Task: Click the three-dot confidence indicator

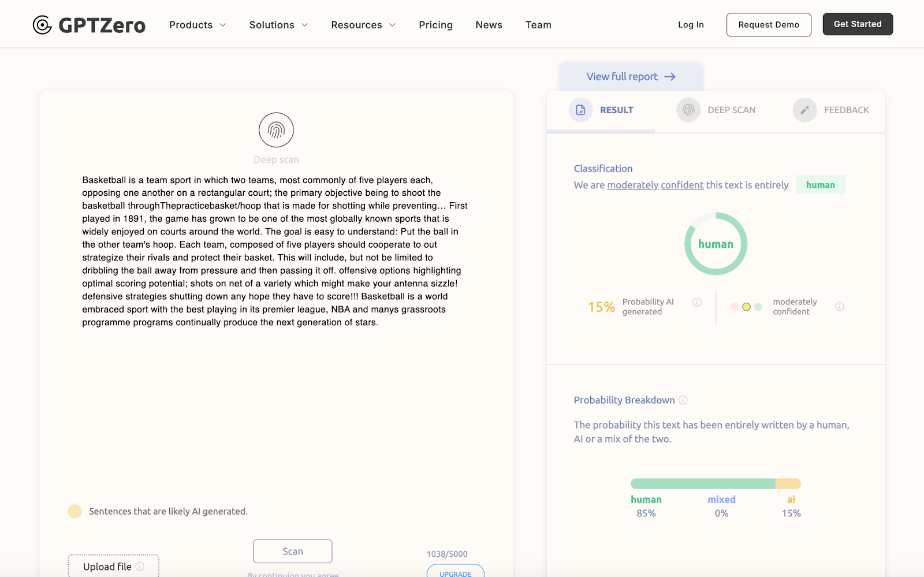Action: point(746,307)
